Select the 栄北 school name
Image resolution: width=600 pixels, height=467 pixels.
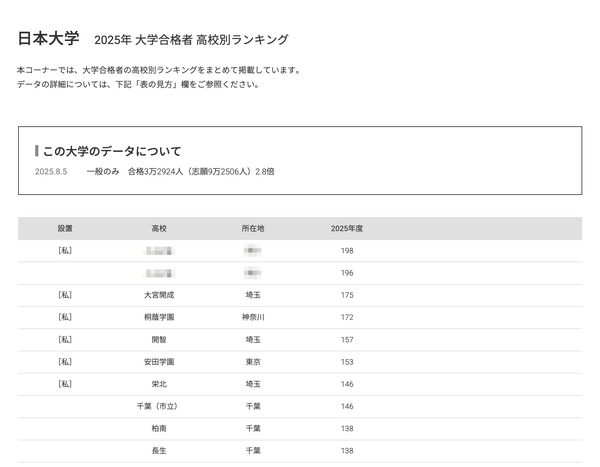click(x=159, y=384)
